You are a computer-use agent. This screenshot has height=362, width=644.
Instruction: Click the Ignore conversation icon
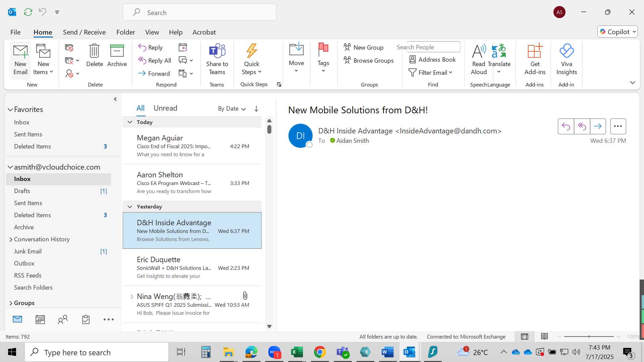(x=69, y=48)
